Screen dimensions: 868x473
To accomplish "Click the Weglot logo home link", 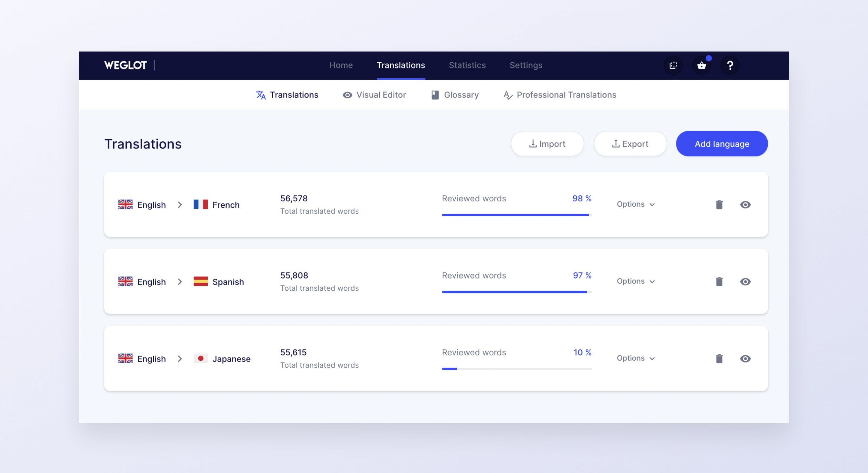I will (x=125, y=65).
